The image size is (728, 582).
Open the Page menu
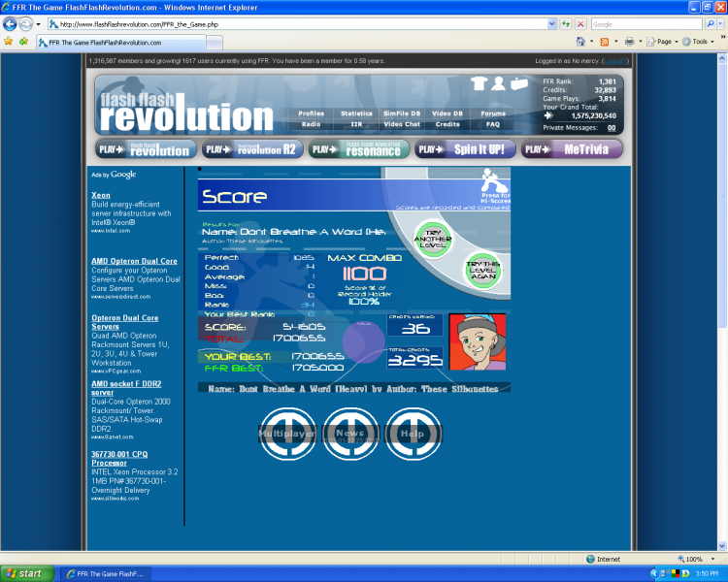pyautogui.click(x=662, y=42)
